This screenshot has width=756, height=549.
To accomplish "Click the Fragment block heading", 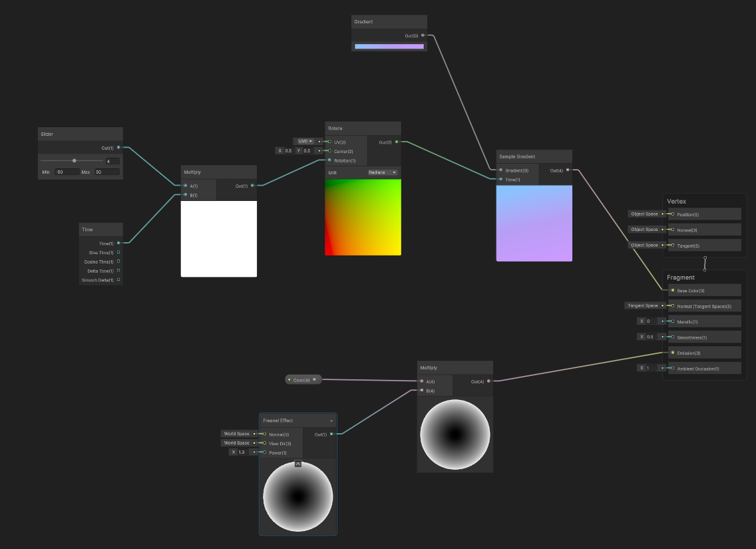I will tap(681, 277).
